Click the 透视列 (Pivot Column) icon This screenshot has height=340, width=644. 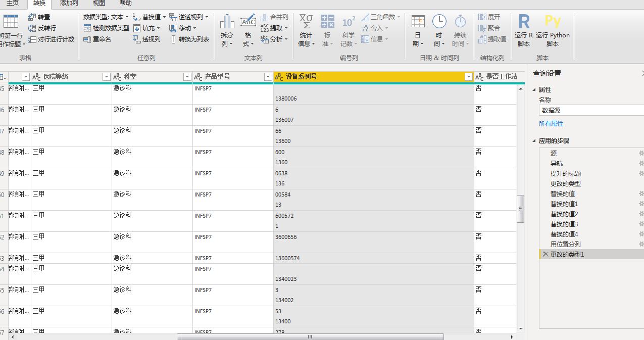pos(136,39)
